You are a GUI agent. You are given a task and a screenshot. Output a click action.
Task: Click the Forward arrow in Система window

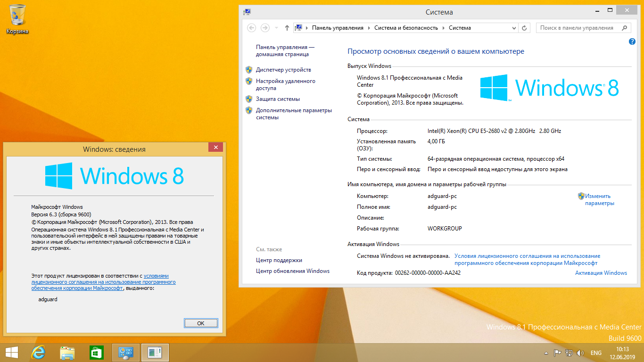coord(265,28)
